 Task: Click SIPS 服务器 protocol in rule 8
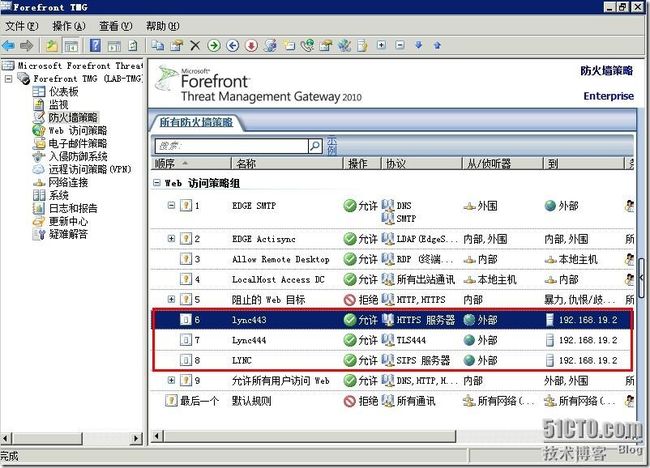[x=423, y=361]
